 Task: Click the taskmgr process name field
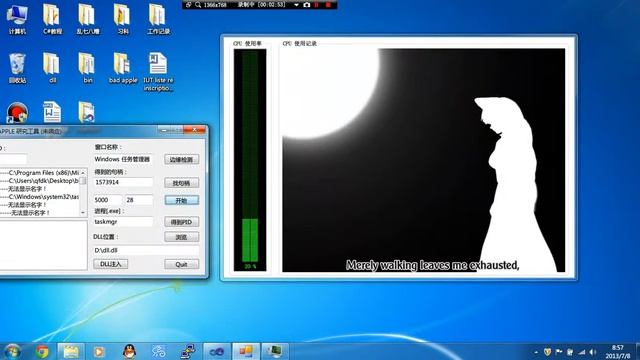point(123,221)
